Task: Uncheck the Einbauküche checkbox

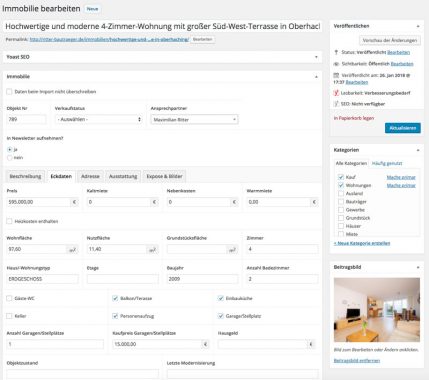Action: tap(220, 298)
